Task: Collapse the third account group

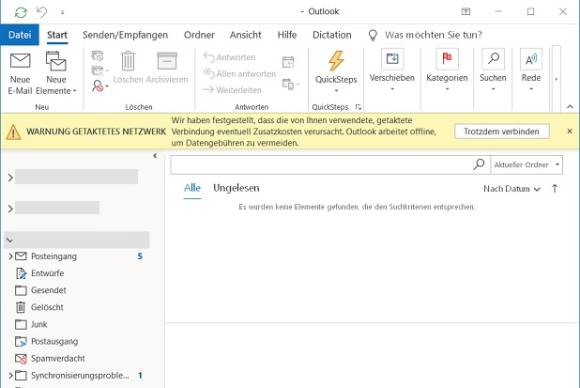Action: [10, 240]
